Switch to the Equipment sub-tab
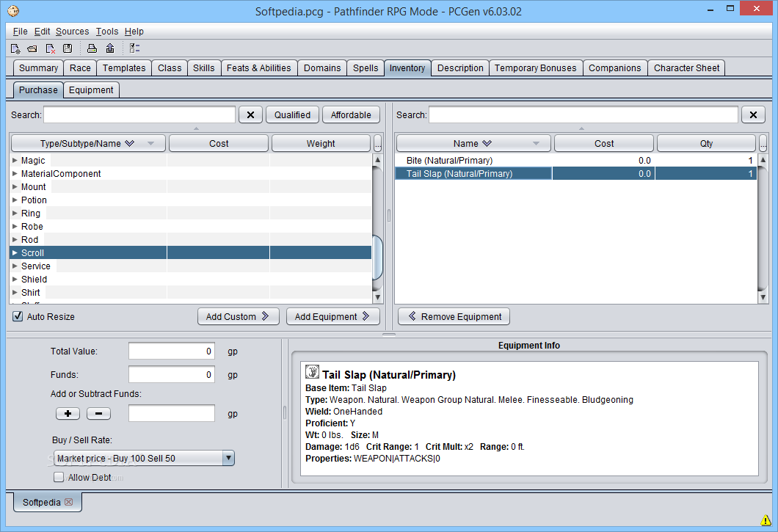778x532 pixels. point(91,90)
